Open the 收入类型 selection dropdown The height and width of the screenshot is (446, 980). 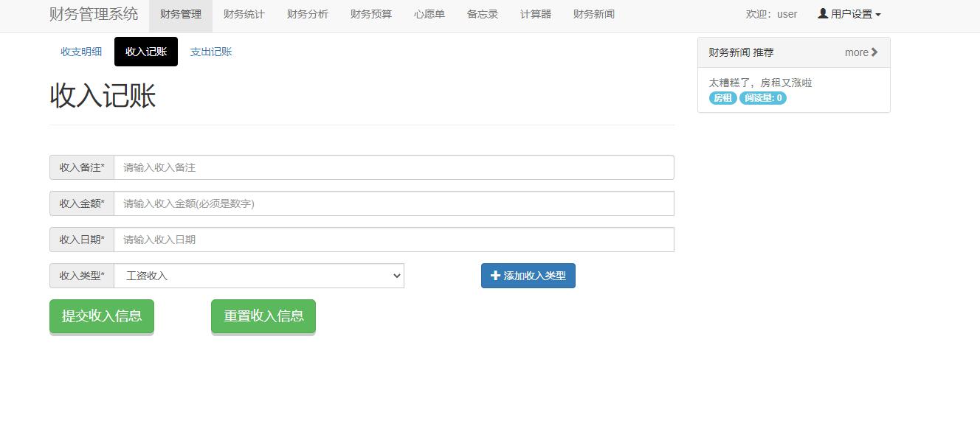(260, 275)
